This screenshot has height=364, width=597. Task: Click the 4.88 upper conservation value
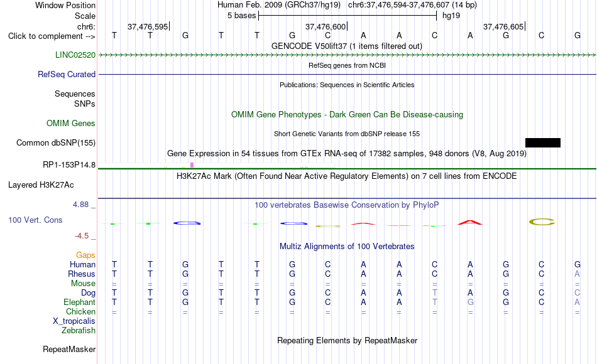(80, 205)
